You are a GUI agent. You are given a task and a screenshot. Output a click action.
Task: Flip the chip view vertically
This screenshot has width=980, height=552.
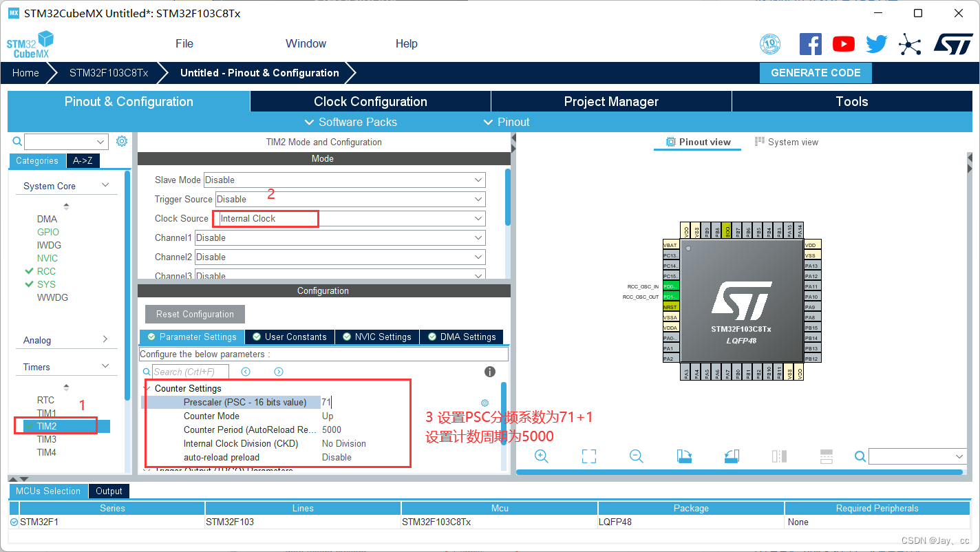pos(827,456)
